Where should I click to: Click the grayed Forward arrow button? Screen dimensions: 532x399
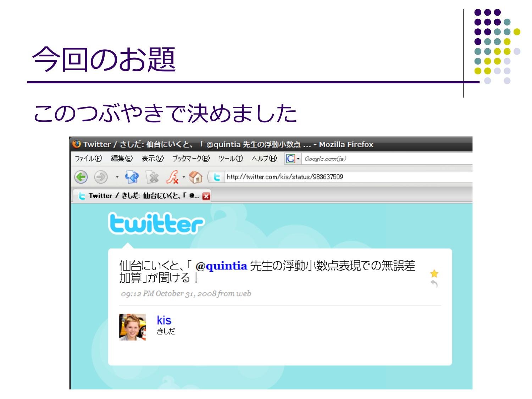click(101, 177)
